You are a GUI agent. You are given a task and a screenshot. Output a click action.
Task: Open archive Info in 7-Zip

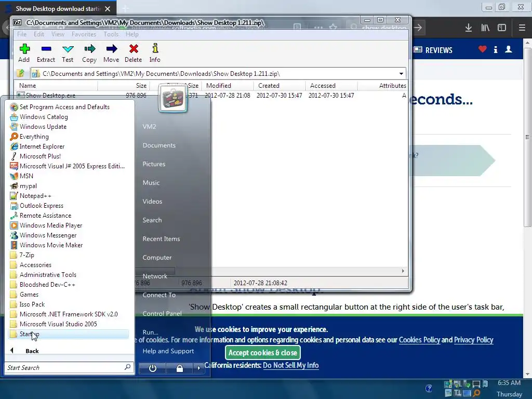click(155, 53)
